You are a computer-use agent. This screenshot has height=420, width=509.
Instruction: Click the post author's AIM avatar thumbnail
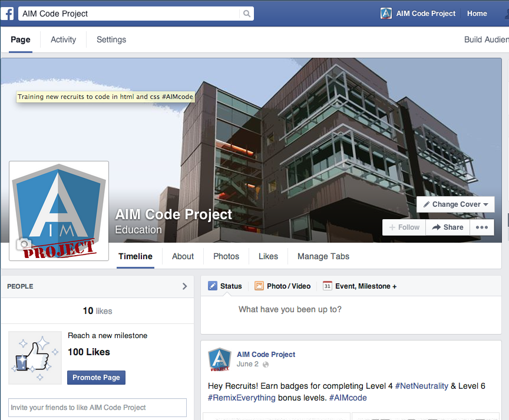[219, 360]
